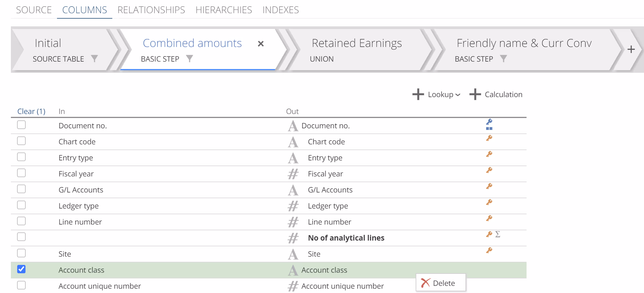Click the sigma icon for No of analytical lines
The width and height of the screenshot is (644, 293).
pyautogui.click(x=498, y=234)
